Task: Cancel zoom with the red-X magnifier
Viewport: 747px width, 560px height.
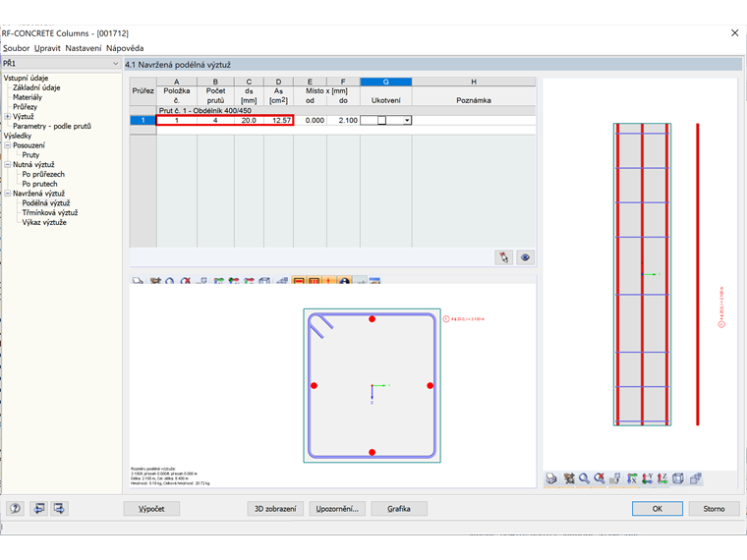Action: [x=600, y=478]
